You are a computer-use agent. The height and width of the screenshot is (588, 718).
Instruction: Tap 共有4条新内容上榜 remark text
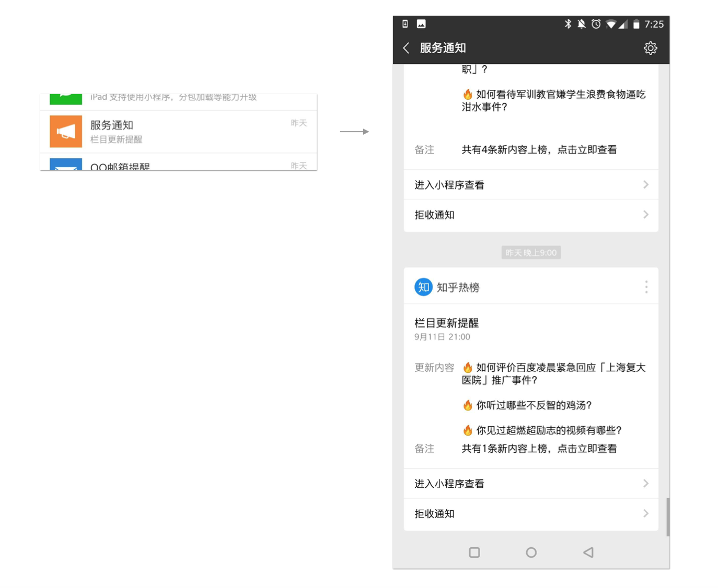[x=539, y=150]
